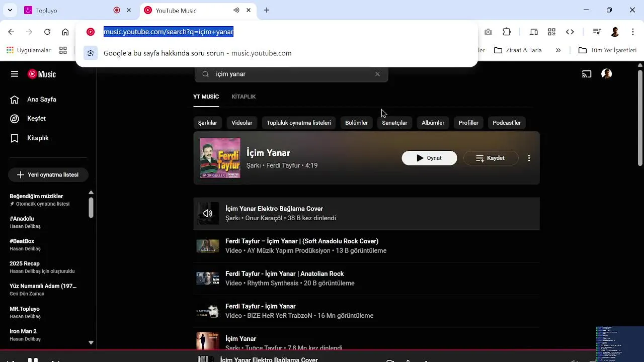The image size is (644, 362).
Task: Save İçim Yanar with Kaydet button
Action: point(491,158)
